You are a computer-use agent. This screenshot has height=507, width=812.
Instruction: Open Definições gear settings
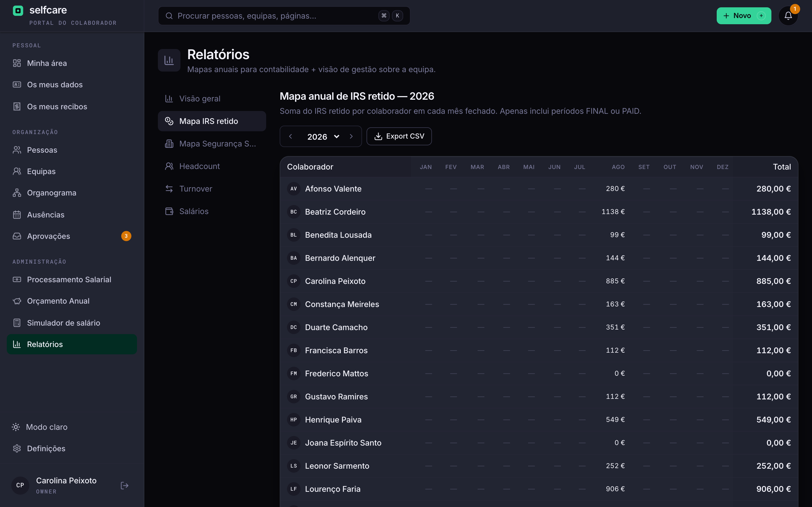tap(72, 448)
